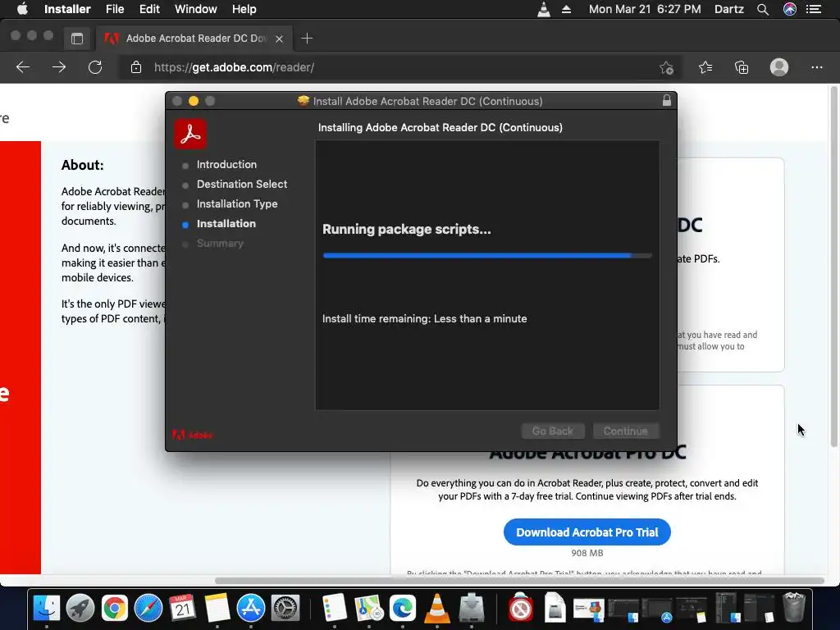Select the Installation Type step
Viewport: 840px width, 630px height.
coord(237,204)
